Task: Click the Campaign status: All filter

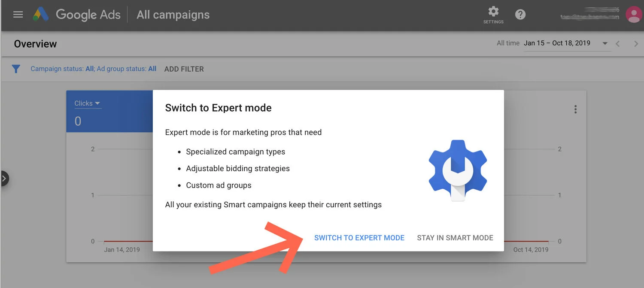Action: 62,69
